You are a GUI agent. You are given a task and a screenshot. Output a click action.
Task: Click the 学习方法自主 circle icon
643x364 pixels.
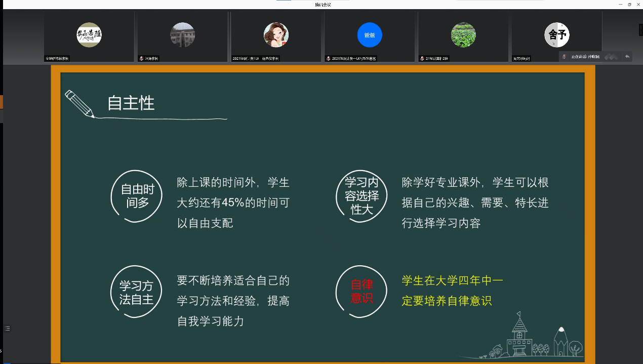(x=136, y=293)
